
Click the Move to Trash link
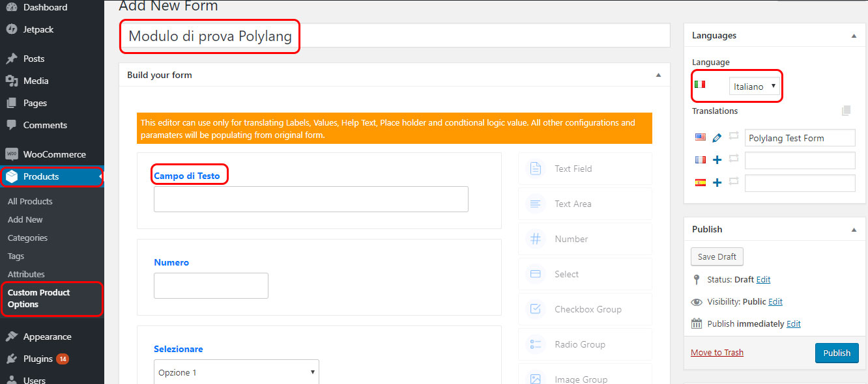tap(717, 352)
